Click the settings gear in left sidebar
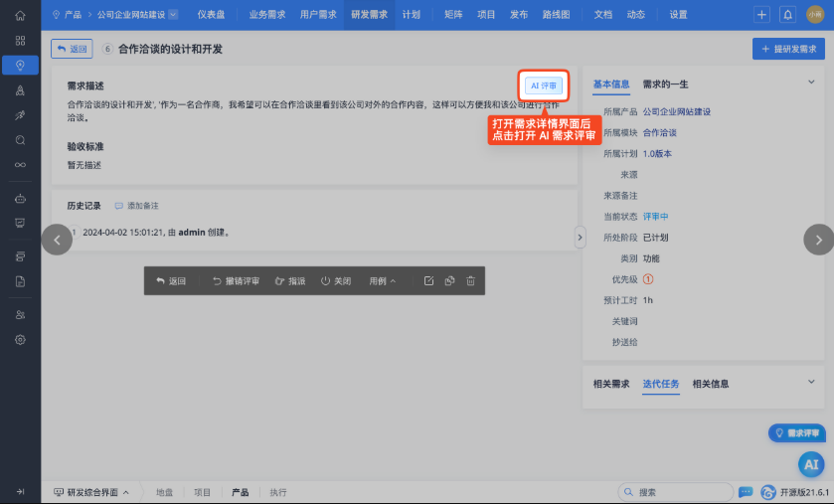834x504 pixels. point(20,339)
